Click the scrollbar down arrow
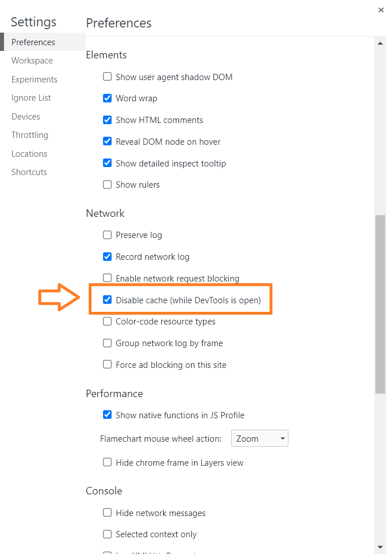Viewport: 392px width, 559px height. [x=381, y=547]
